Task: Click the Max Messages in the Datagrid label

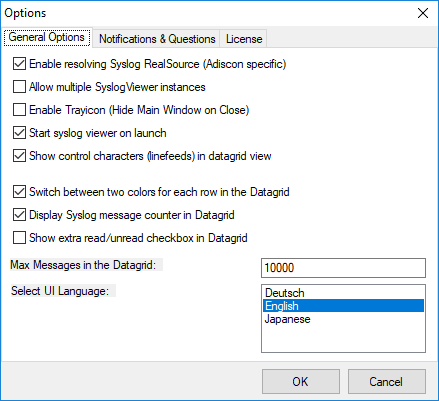Action: click(83, 265)
